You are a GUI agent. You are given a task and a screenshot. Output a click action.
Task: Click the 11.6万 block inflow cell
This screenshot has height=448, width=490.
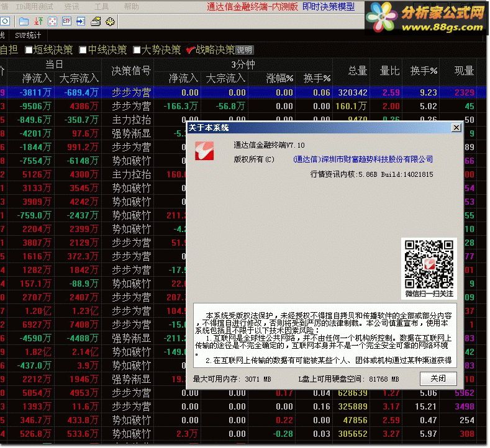tap(85, 406)
